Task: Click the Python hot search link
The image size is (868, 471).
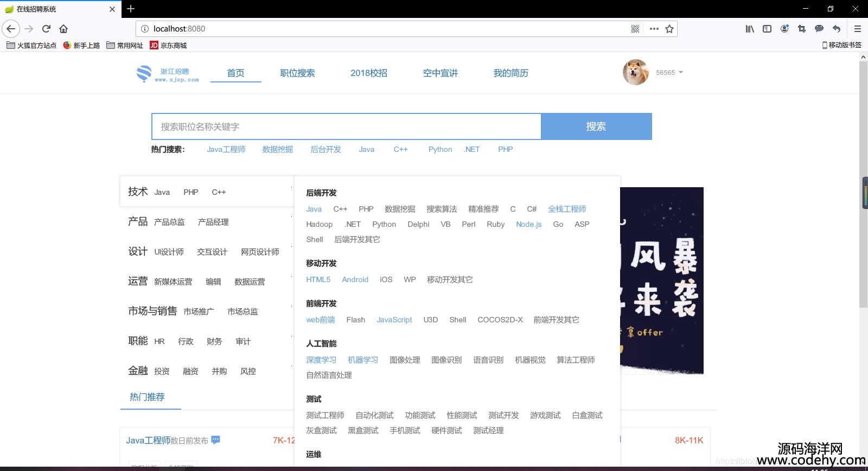Action: click(x=440, y=149)
